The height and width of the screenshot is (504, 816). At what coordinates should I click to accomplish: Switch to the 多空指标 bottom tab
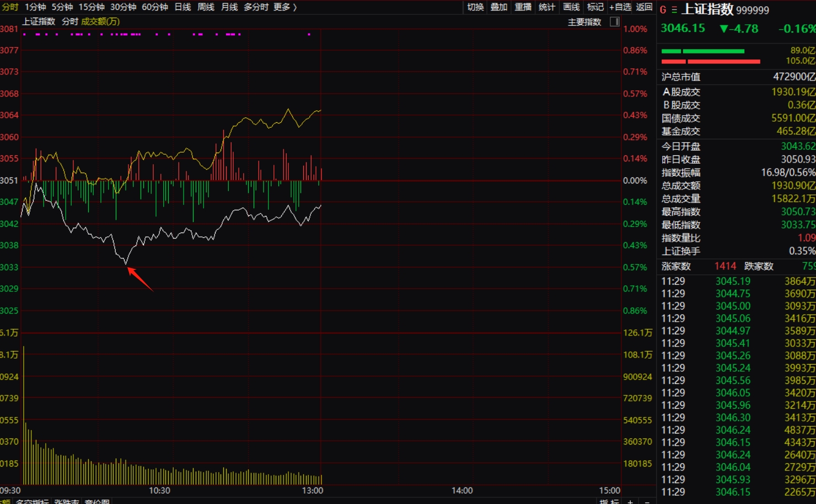click(32, 501)
